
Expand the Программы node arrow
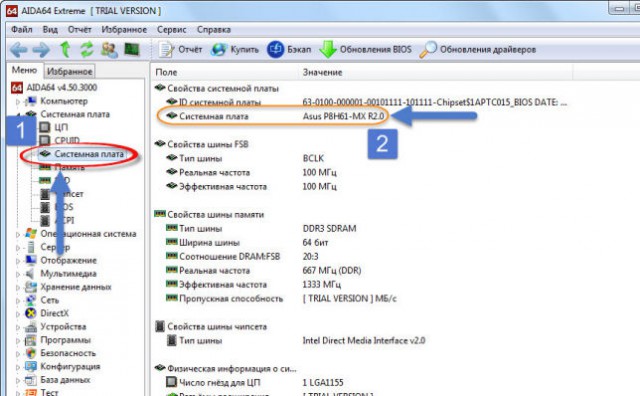(18, 340)
